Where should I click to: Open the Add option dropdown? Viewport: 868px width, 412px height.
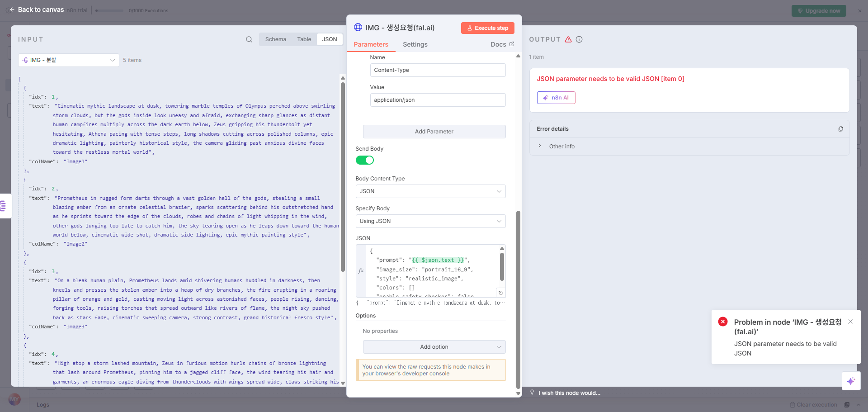click(434, 347)
